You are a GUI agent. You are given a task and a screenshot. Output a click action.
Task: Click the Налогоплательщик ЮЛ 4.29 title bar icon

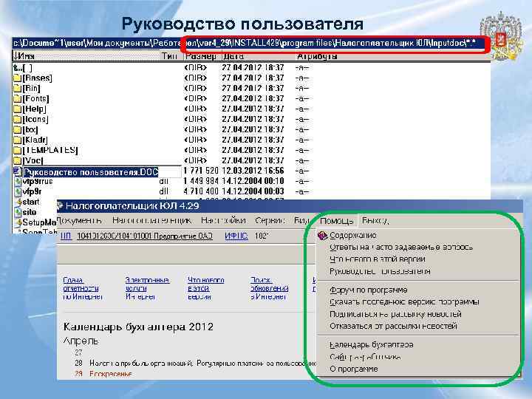point(61,205)
